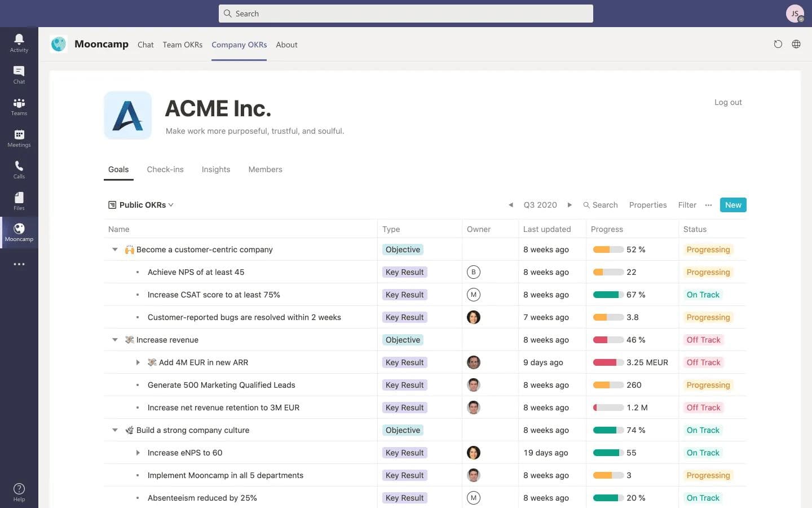
Task: Select the Activity icon in the sidebar
Action: tap(19, 42)
